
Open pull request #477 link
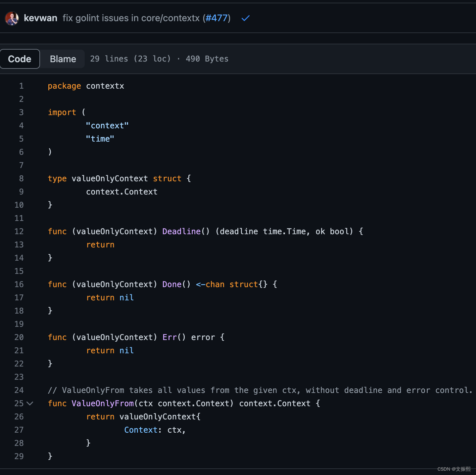coord(216,18)
